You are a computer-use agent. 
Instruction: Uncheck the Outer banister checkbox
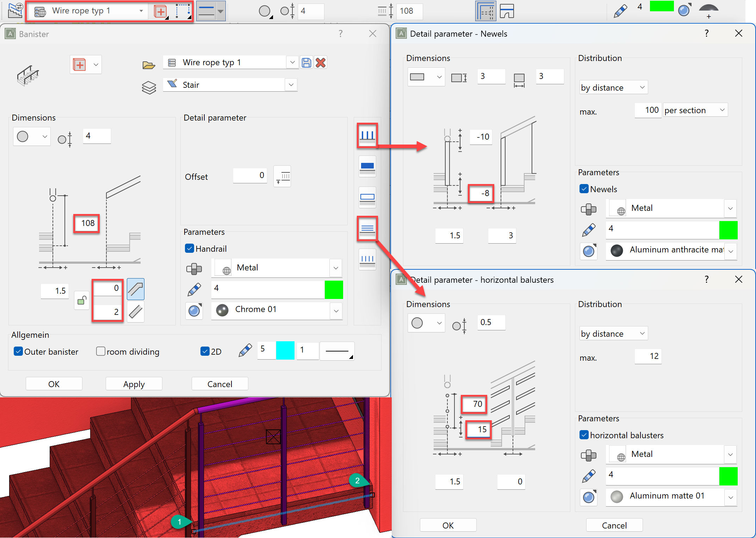click(18, 351)
